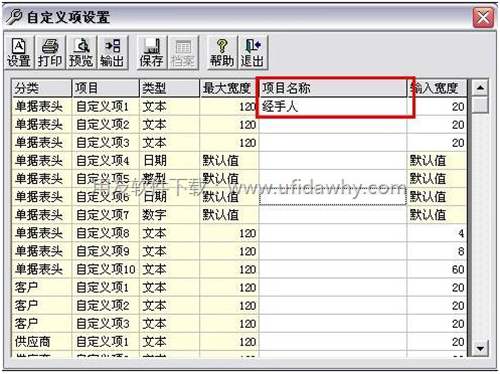Click the vertical scrollbar thumb

coord(480,105)
